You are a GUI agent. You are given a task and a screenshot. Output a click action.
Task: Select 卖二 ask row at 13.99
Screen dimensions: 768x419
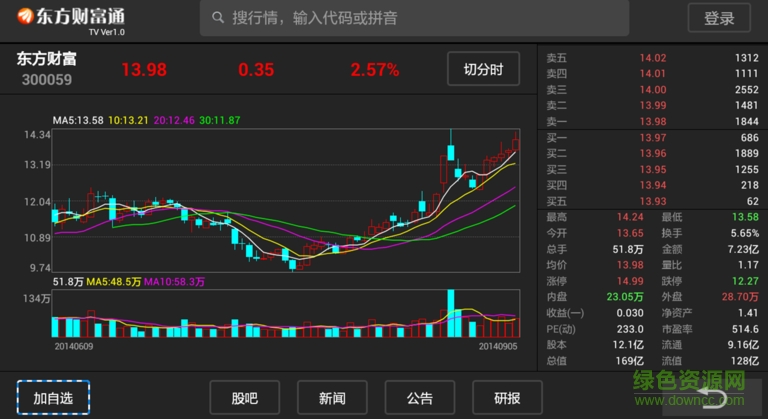pyautogui.click(x=652, y=105)
